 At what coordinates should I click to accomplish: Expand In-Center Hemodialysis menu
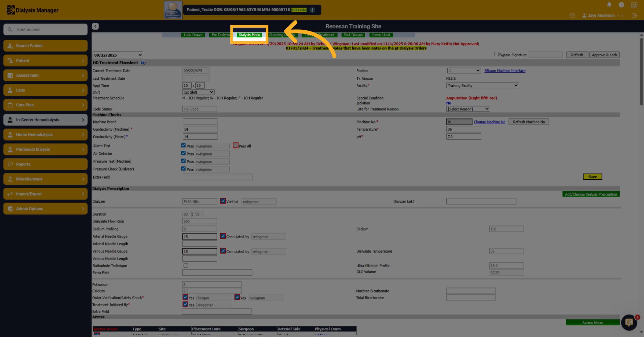coord(45,120)
